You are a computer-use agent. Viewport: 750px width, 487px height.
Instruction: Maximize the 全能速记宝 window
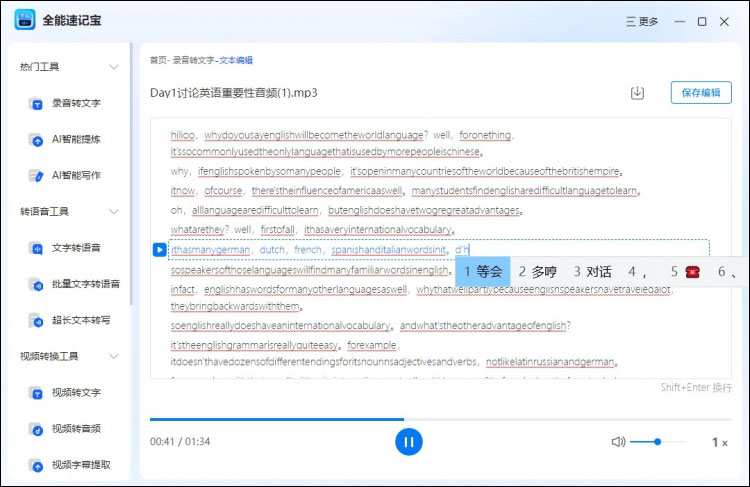(x=702, y=22)
